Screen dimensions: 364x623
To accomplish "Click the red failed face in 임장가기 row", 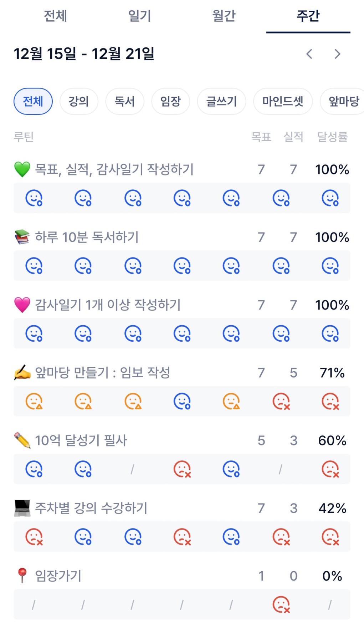I will click(x=281, y=604).
